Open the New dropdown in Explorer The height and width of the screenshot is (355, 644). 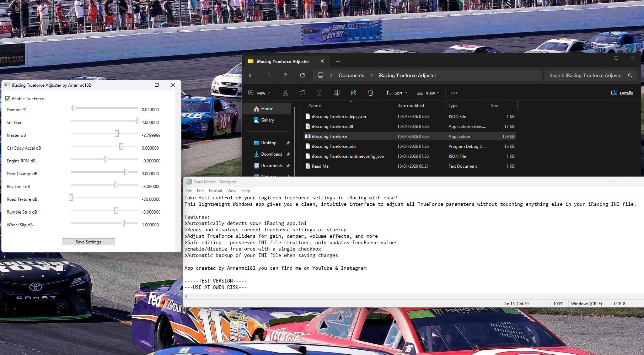(x=259, y=93)
